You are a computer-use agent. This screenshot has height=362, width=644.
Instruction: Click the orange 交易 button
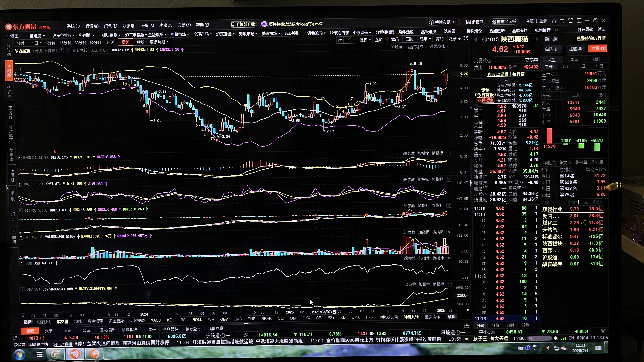pyautogui.click(x=597, y=49)
